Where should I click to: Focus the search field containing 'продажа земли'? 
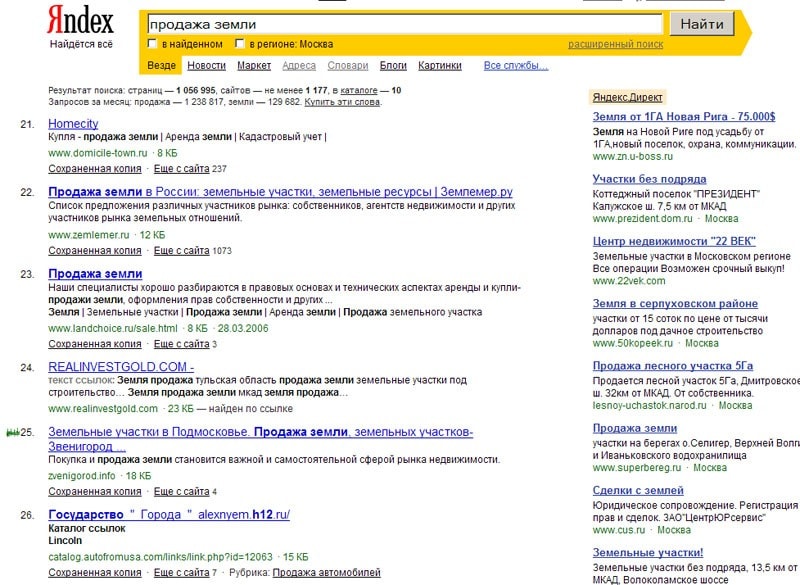click(405, 24)
